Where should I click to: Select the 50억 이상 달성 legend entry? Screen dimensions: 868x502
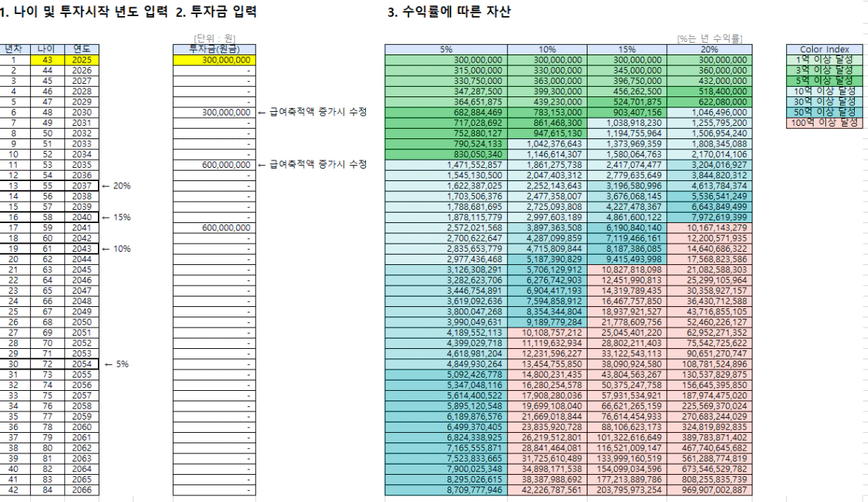click(x=825, y=113)
